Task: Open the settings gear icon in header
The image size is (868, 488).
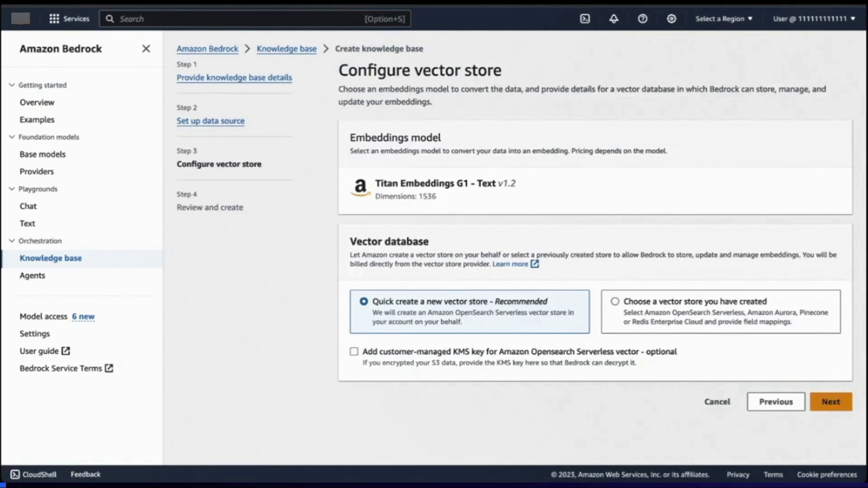Action: pos(671,19)
